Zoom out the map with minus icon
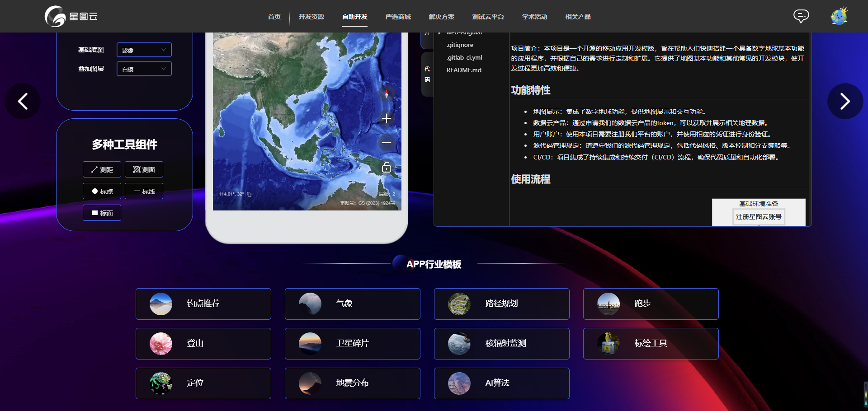This screenshot has width=868, height=411. [x=387, y=143]
